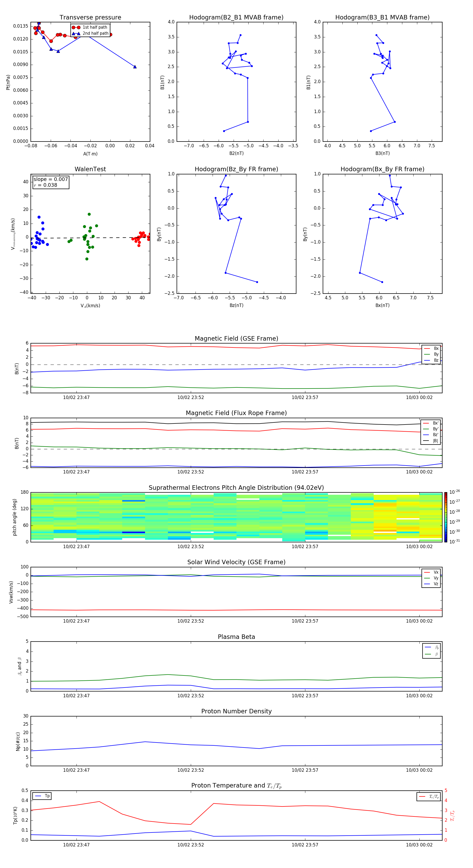Viewport: 473px width, 868px height.
Task: Click the 'WalenTest' plot title
Action: click(x=90, y=169)
